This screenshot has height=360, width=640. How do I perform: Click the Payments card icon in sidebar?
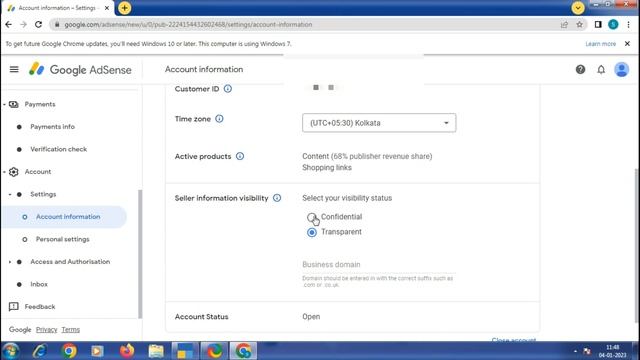pos(14,104)
